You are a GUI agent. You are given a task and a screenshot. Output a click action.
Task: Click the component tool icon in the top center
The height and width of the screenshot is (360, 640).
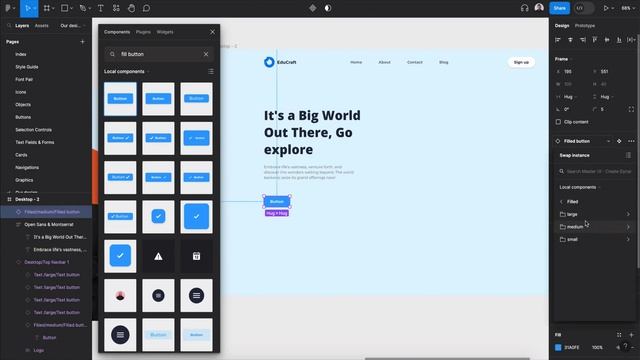tap(313, 8)
